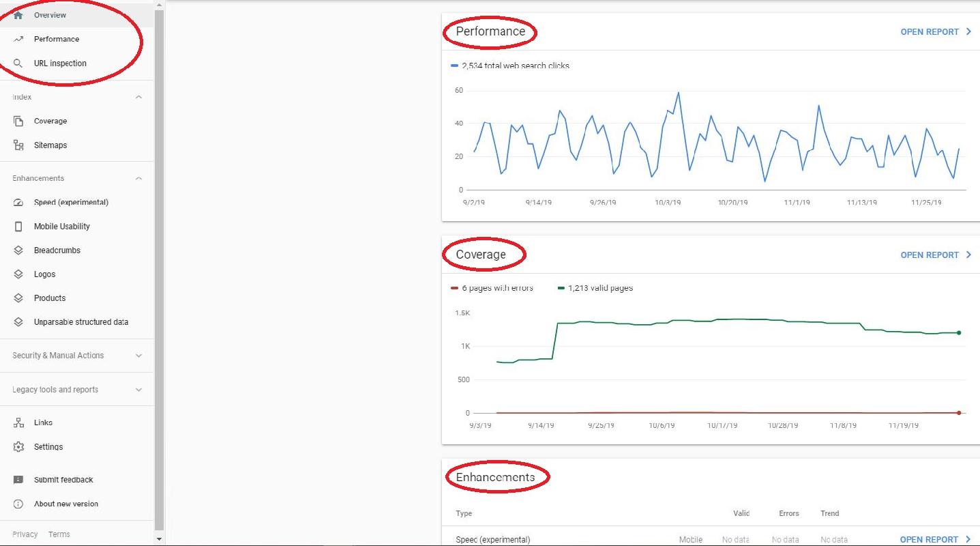Click the sidebar scrollbar down arrow
Screen dimensions: 980x546
point(160,539)
